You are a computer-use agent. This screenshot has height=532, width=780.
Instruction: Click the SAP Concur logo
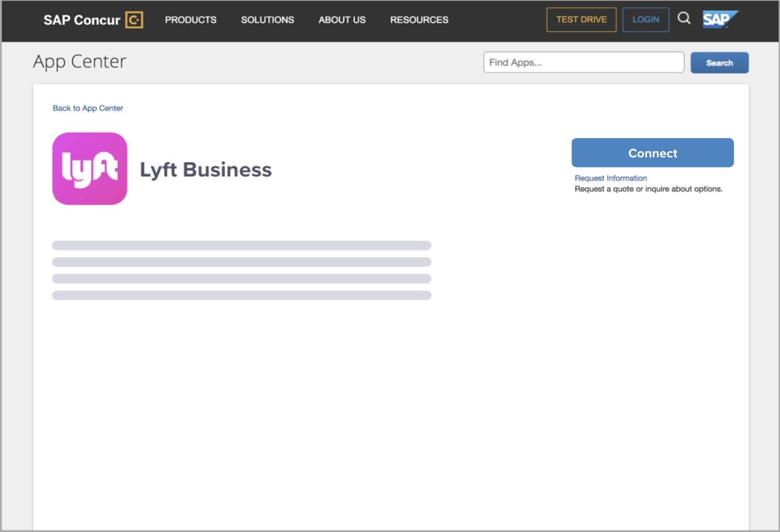click(x=93, y=20)
